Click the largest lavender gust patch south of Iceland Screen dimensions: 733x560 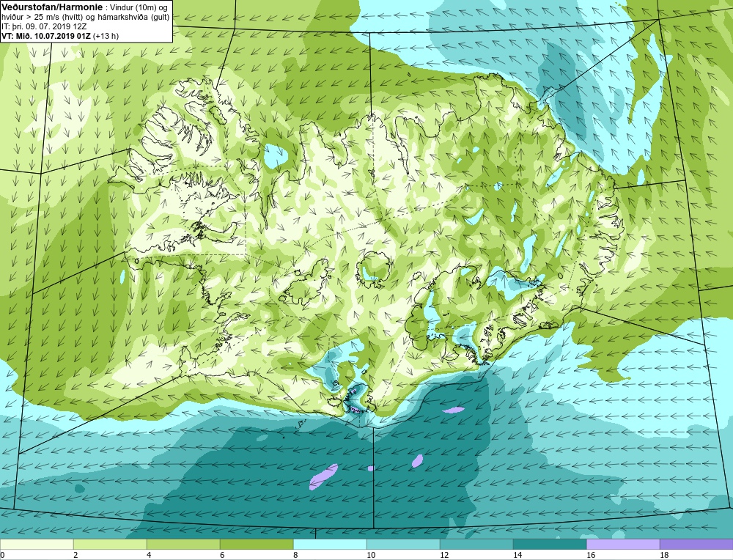coord(323,476)
